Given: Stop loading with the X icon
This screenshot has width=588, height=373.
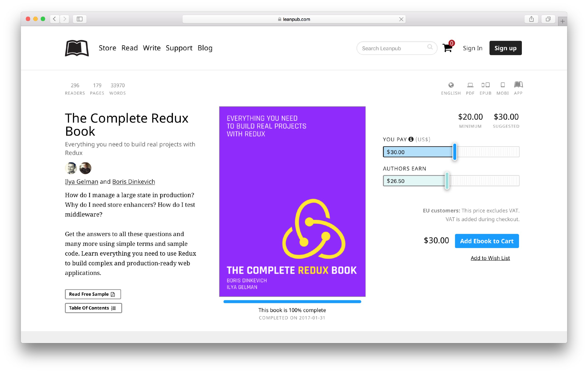Looking at the screenshot, I should pyautogui.click(x=401, y=19).
